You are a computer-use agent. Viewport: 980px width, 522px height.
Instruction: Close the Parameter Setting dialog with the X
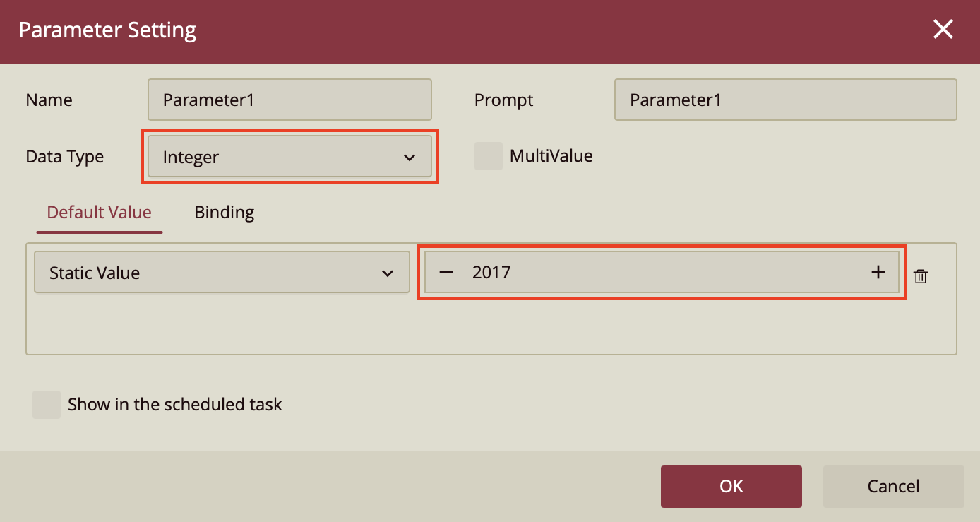[943, 29]
